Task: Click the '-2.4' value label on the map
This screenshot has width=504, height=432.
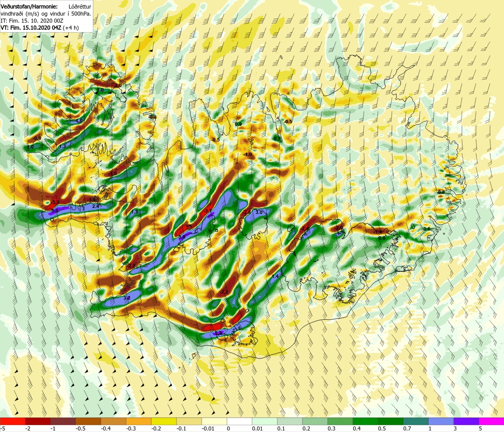Action: tap(305, 229)
